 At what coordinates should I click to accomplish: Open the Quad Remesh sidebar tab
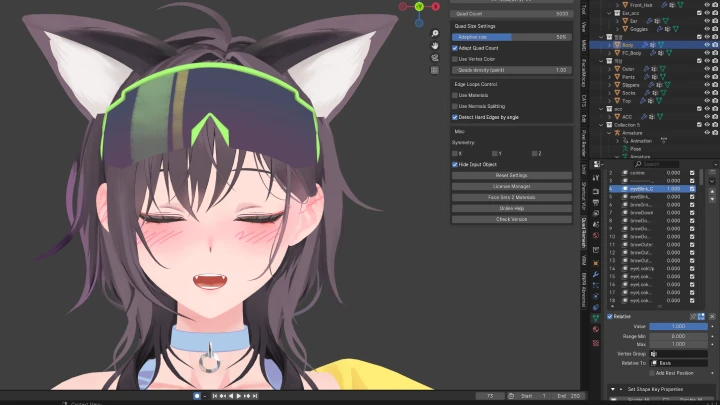tap(584, 233)
